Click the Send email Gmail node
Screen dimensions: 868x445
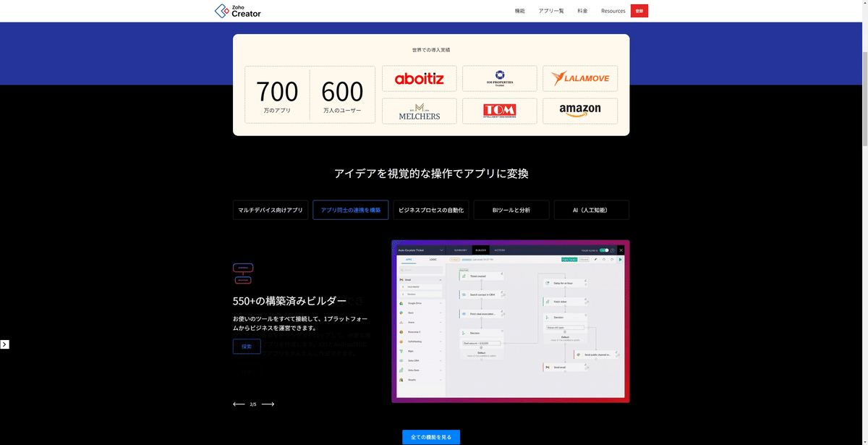[565, 368]
